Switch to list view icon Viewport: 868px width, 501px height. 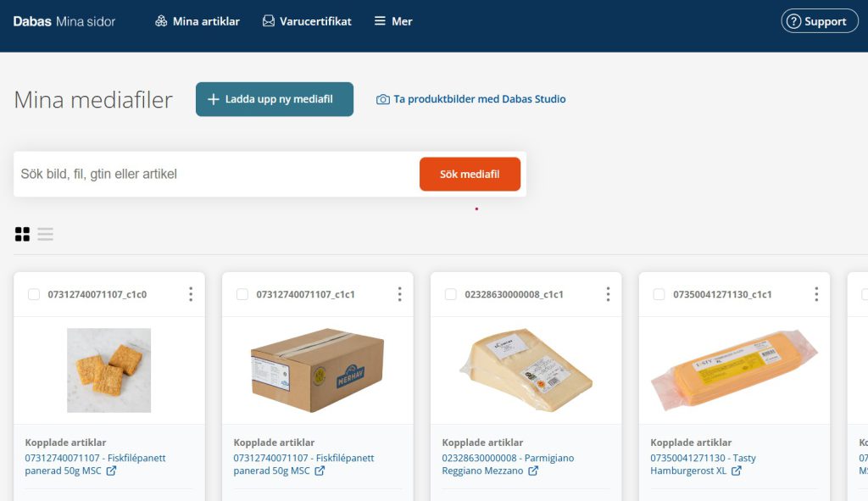(x=46, y=234)
